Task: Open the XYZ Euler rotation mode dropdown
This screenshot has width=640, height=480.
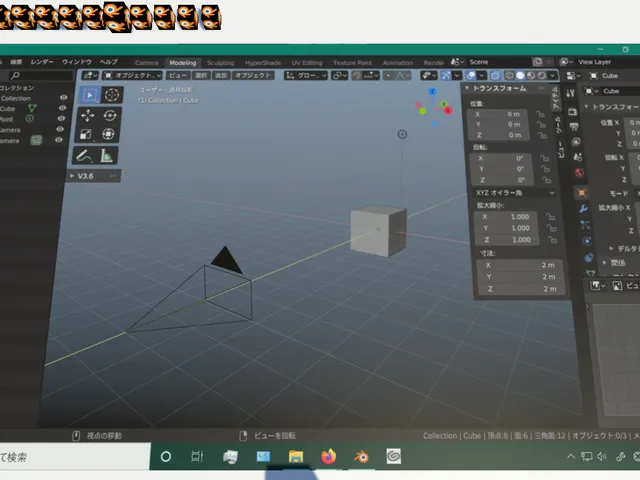Action: 515,193
